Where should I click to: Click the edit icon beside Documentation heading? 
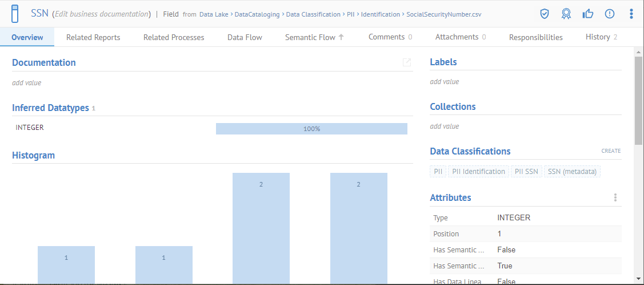coord(407,62)
